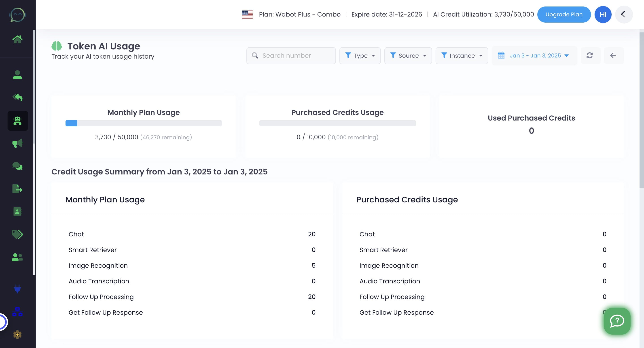Viewport: 644px width, 348px height.
Task: Select the robot chatbot sidebar icon
Action: tap(17, 121)
